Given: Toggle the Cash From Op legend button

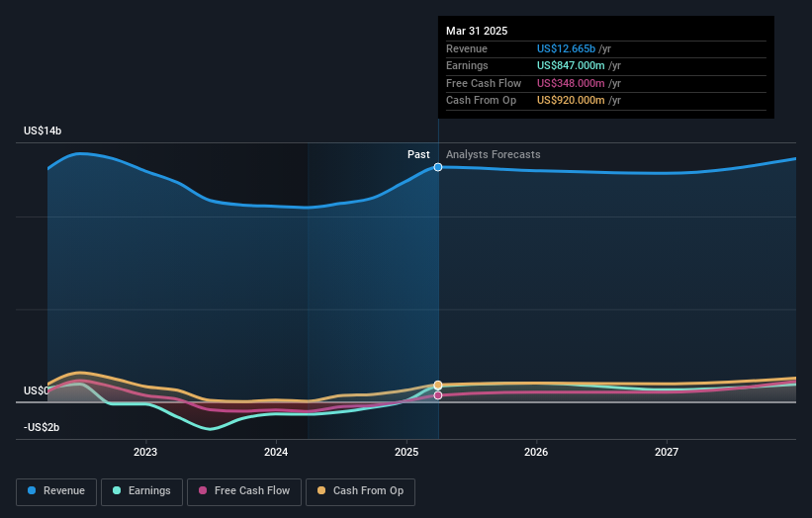Looking at the screenshot, I should (x=360, y=491).
